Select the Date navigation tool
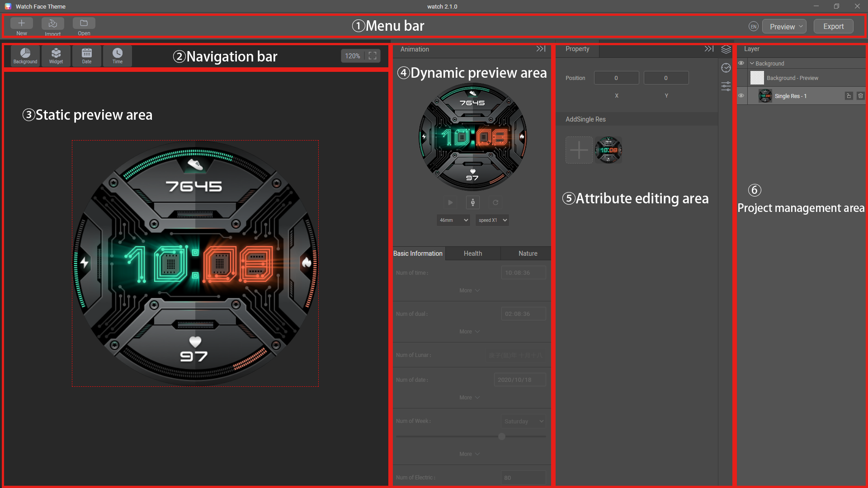The image size is (868, 488). (87, 56)
